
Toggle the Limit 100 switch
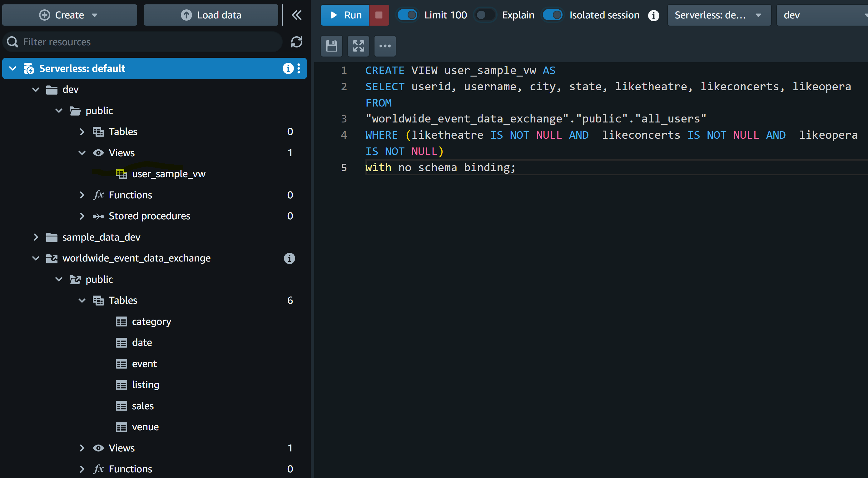click(x=407, y=15)
